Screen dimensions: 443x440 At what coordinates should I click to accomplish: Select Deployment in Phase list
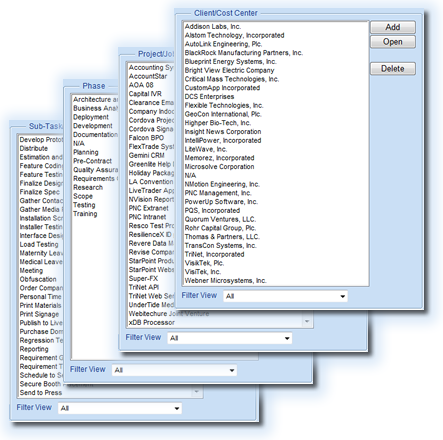pyautogui.click(x=91, y=117)
